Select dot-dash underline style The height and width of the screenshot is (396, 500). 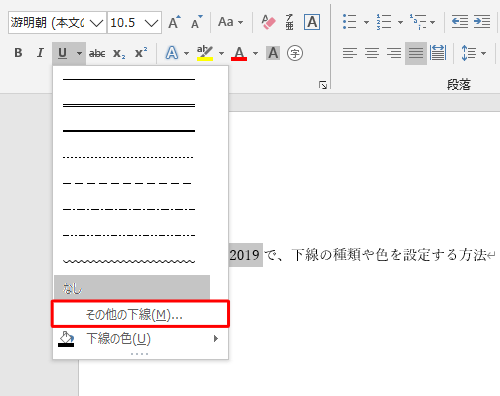tap(129, 209)
